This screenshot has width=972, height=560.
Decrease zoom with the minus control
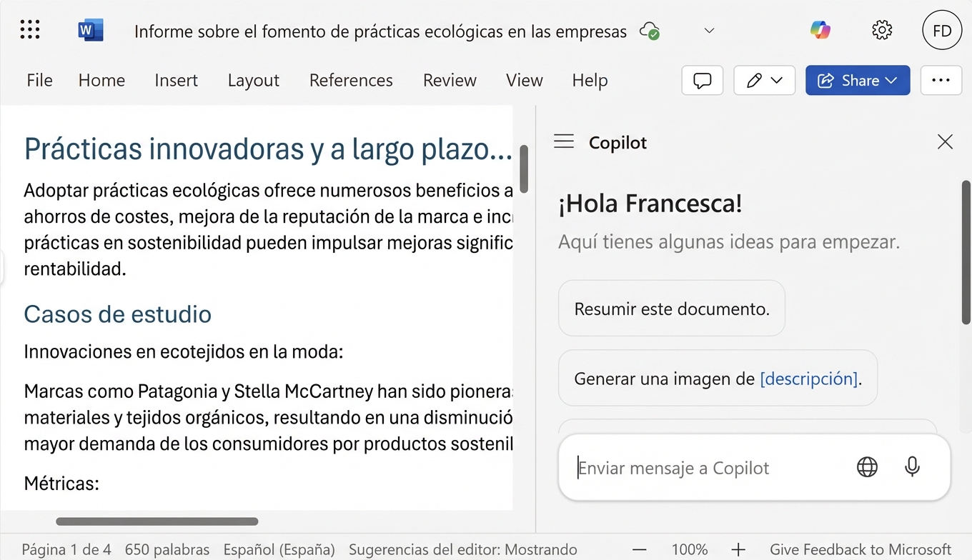639,549
